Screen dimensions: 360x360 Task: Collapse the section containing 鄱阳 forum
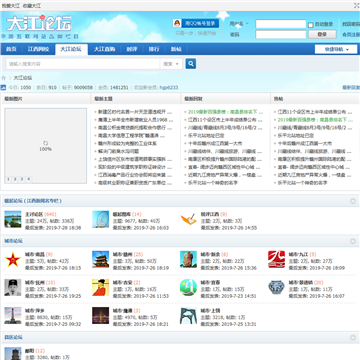[x=353, y=337]
